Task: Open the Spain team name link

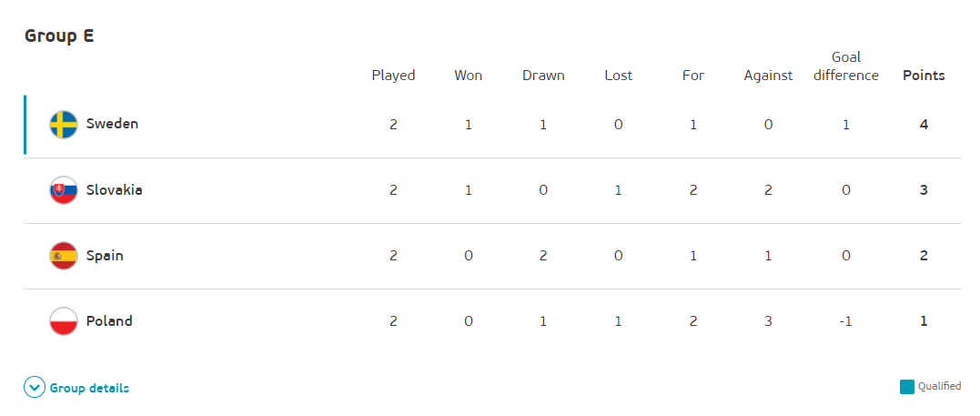Action: [x=105, y=256]
